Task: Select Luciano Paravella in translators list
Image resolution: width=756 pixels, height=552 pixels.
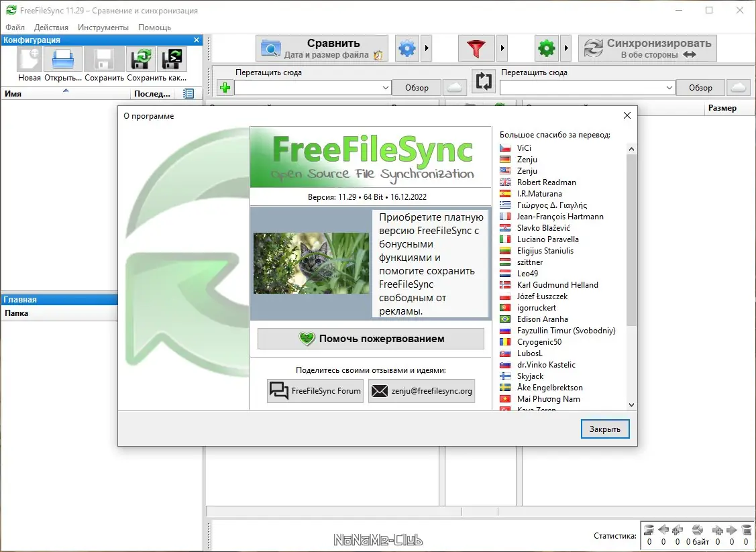Action: 547,239
